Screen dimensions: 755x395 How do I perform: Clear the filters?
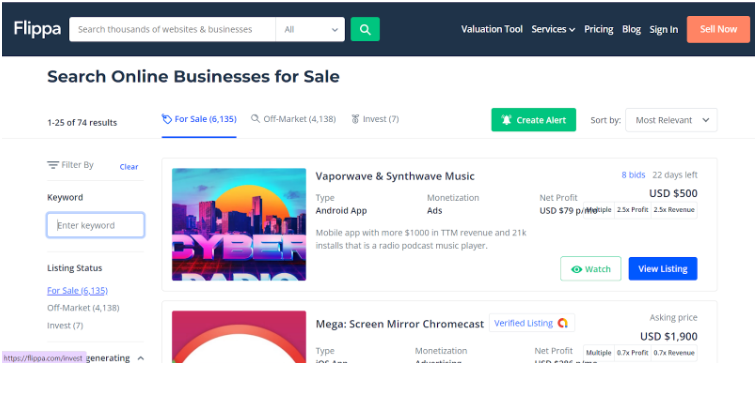129,167
